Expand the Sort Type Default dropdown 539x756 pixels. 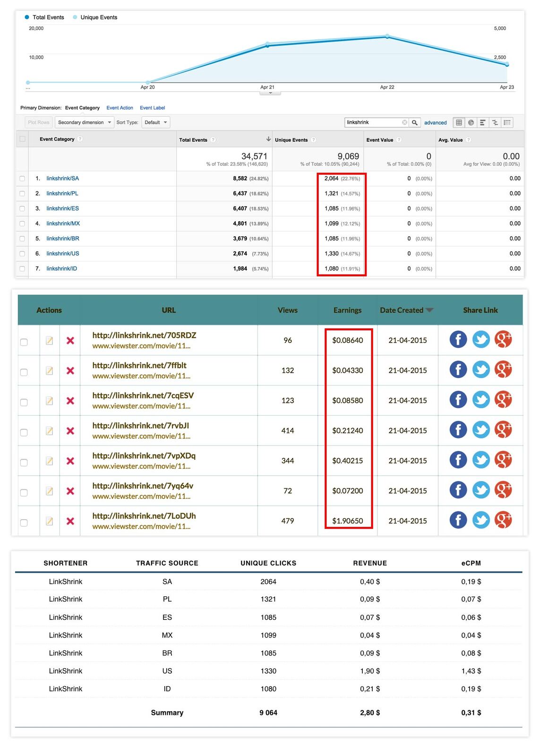coord(155,122)
